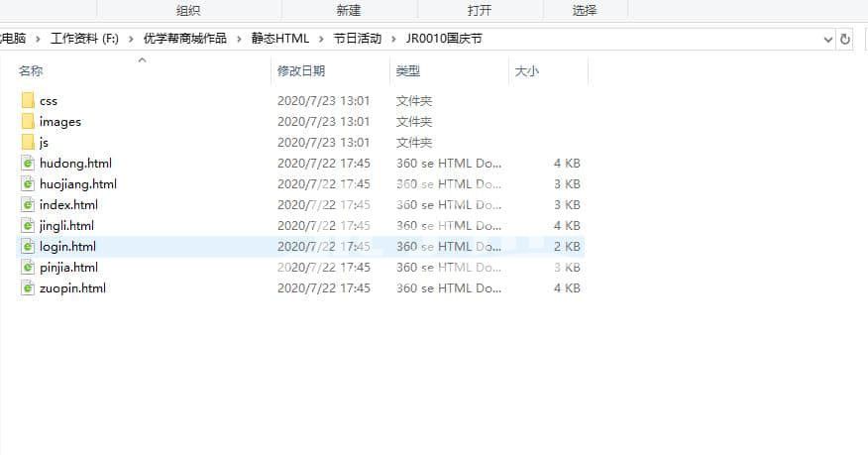Sort files by 名称 column
The image size is (868, 455).
tap(31, 71)
